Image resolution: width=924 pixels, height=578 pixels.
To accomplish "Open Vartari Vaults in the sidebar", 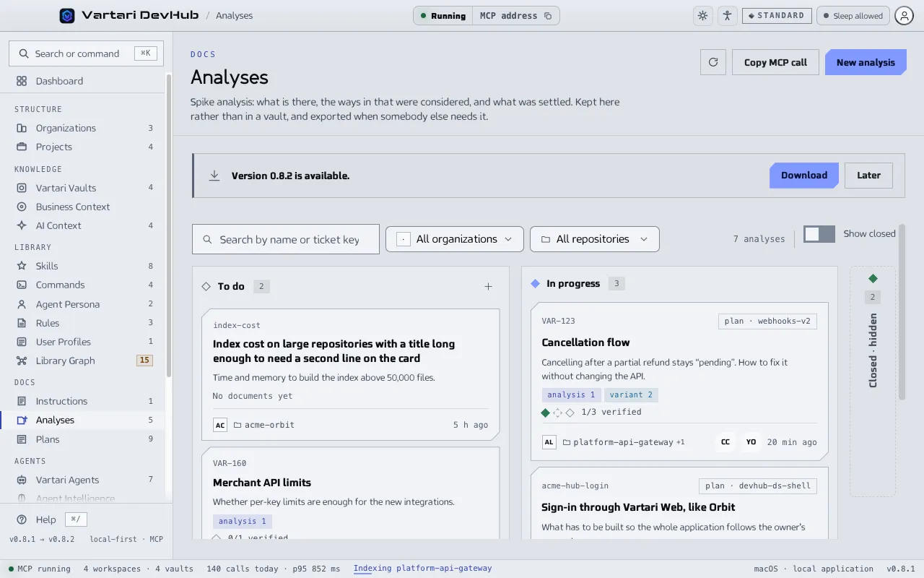I will (x=83, y=188).
